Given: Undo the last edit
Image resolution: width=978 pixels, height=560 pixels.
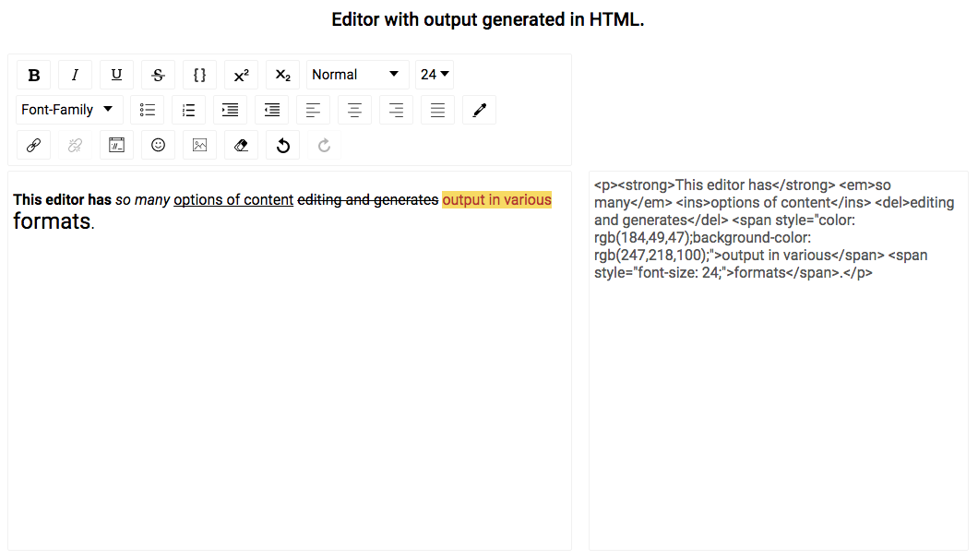Looking at the screenshot, I should point(282,145).
